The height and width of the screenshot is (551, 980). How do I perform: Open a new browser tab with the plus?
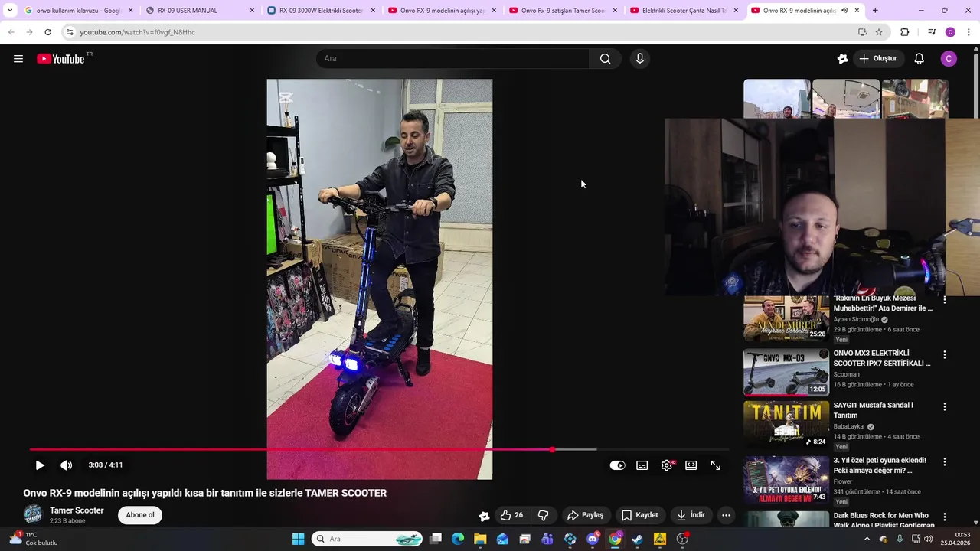coord(875,11)
